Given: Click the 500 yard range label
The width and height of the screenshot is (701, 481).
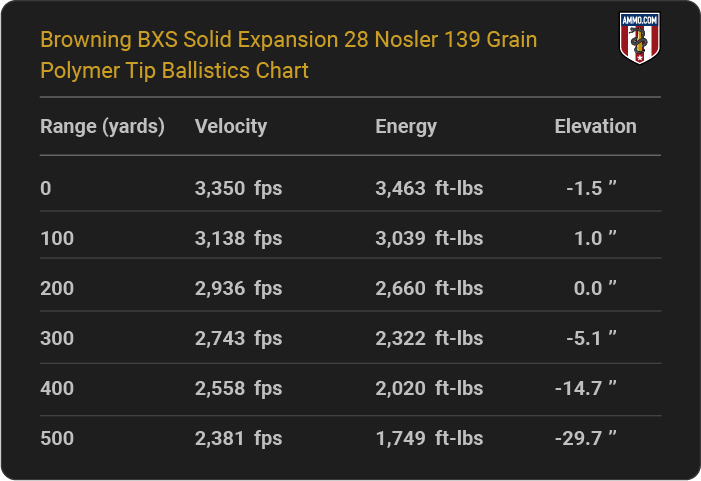Looking at the screenshot, I should coord(57,439).
